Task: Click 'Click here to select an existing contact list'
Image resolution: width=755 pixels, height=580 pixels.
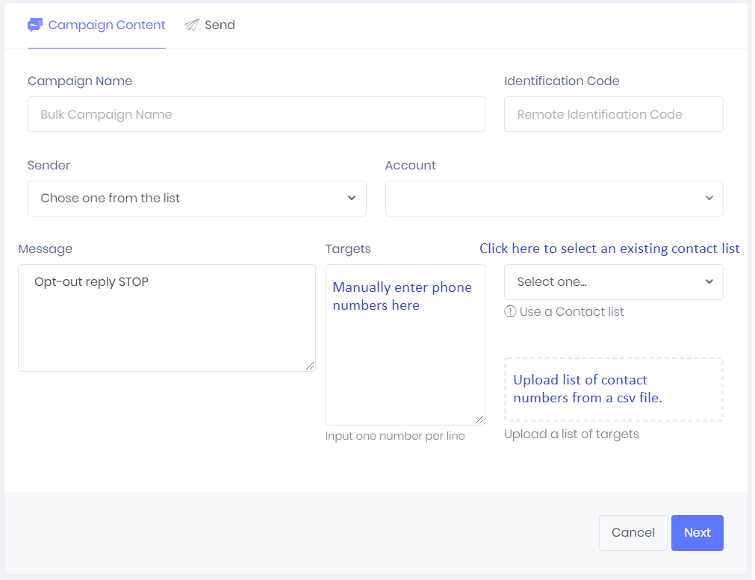Action: point(609,248)
